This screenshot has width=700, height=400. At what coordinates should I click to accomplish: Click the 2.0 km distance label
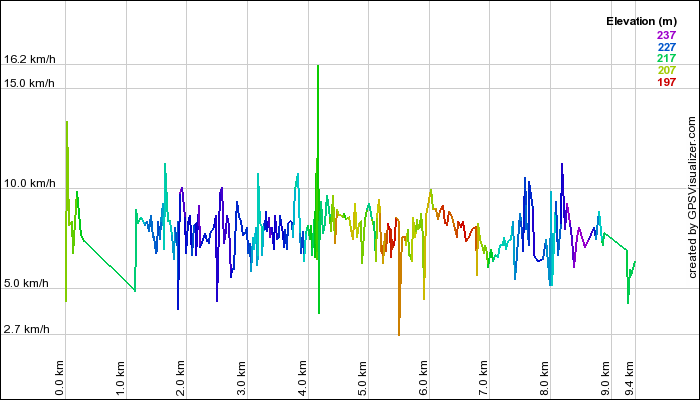point(180,378)
